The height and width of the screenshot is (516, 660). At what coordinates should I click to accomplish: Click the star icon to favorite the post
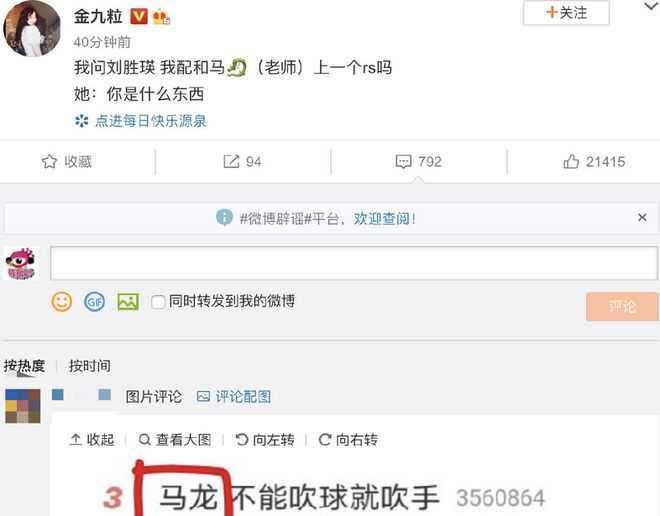pos(49,162)
